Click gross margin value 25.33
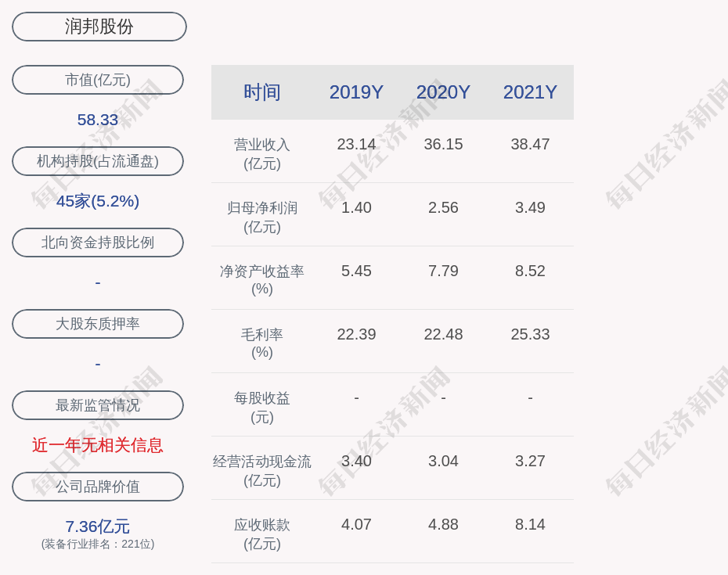This screenshot has height=575, width=728. [530, 334]
